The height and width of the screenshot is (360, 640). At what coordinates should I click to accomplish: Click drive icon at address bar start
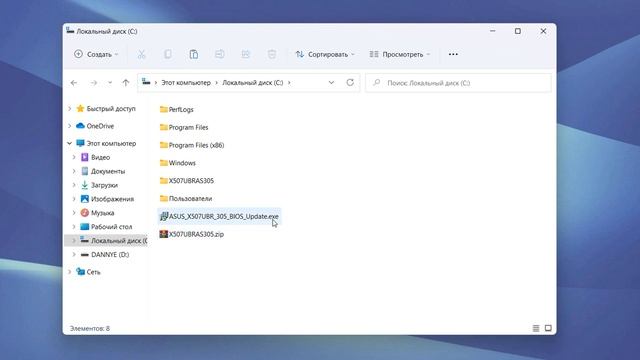(x=146, y=82)
